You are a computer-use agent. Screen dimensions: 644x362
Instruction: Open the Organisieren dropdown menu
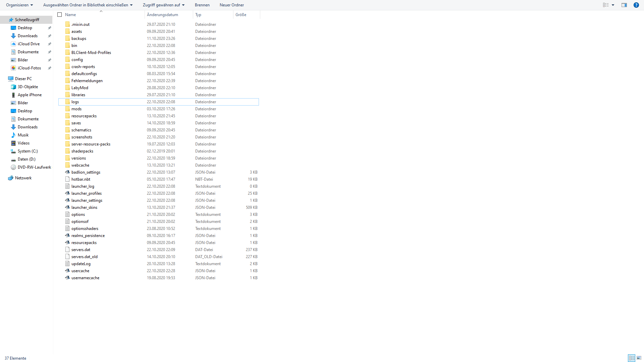coord(19,5)
